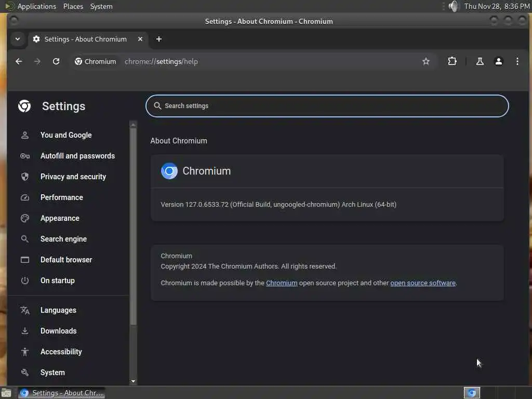
Task: Click the volume speaker icon in panel
Action: coord(453,6)
